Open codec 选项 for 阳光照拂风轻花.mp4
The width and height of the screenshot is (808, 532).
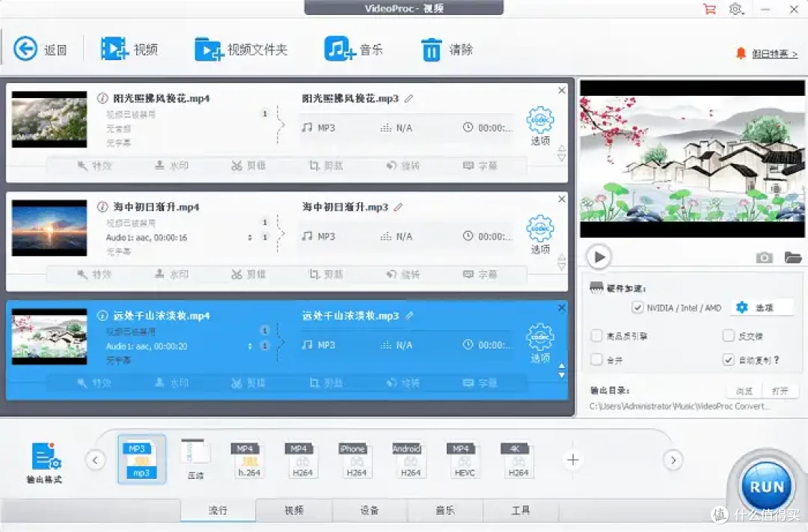click(540, 126)
